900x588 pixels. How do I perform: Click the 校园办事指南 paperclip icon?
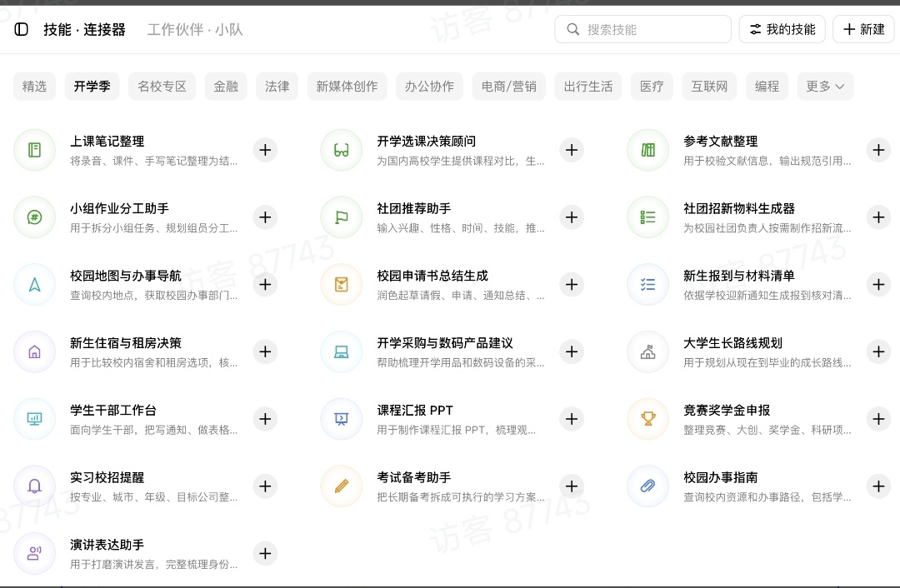click(x=648, y=486)
